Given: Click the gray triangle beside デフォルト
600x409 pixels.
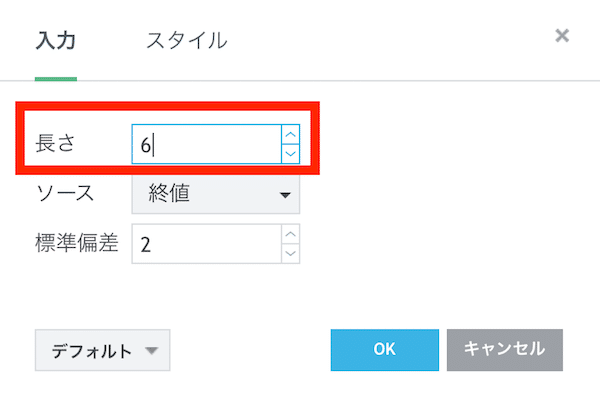Looking at the screenshot, I should click(x=152, y=350).
